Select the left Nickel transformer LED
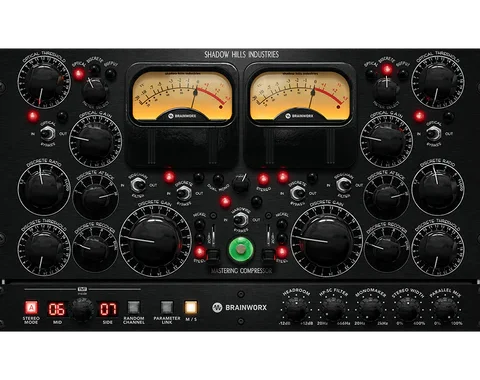Image resolution: width=480 pixels, height=380 pixels. (199, 224)
